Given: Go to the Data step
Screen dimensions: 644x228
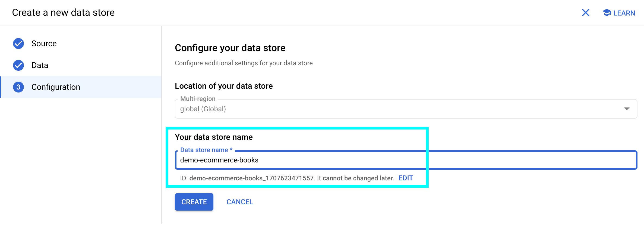Looking at the screenshot, I should pos(40,65).
